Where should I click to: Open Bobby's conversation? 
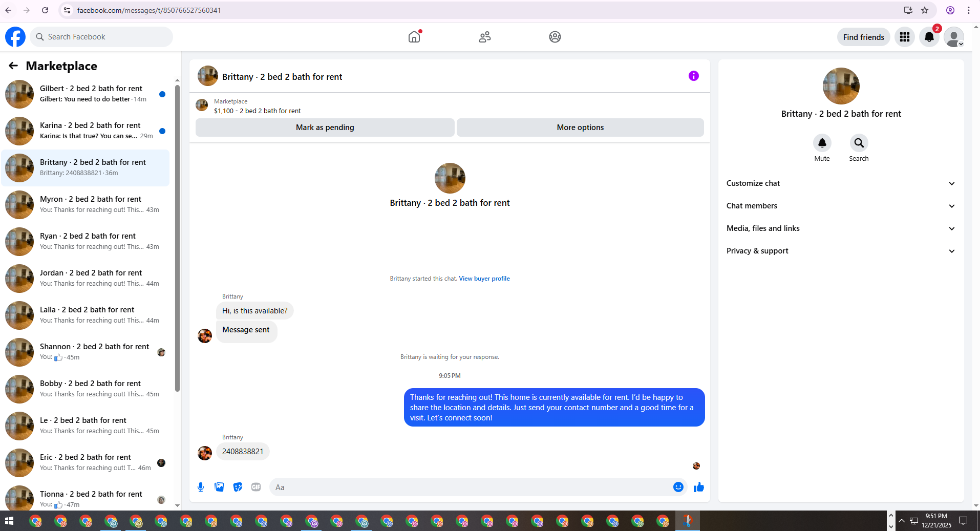tap(86, 389)
